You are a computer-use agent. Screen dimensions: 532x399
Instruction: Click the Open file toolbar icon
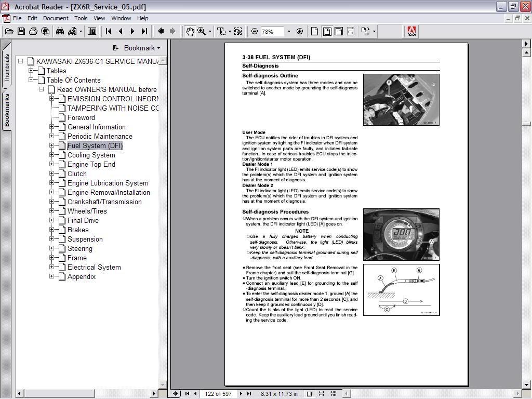9,32
